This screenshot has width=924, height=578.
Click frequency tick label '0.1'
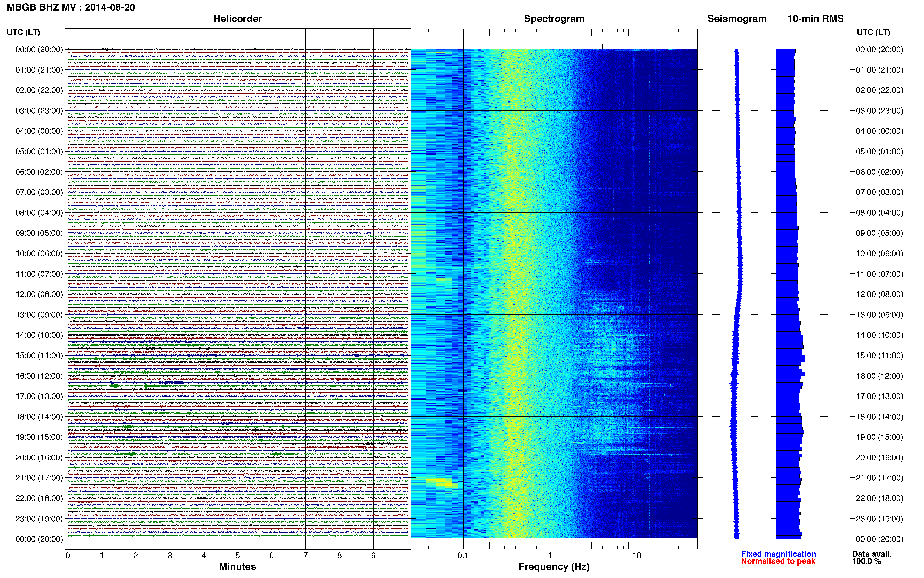click(x=463, y=556)
